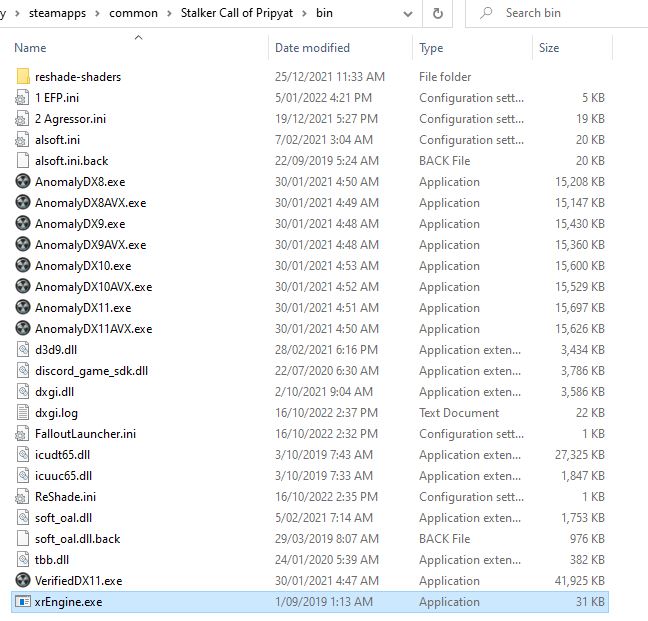
Task: Expand the chevron before steamapps breadcrumb
Action: click(17, 13)
